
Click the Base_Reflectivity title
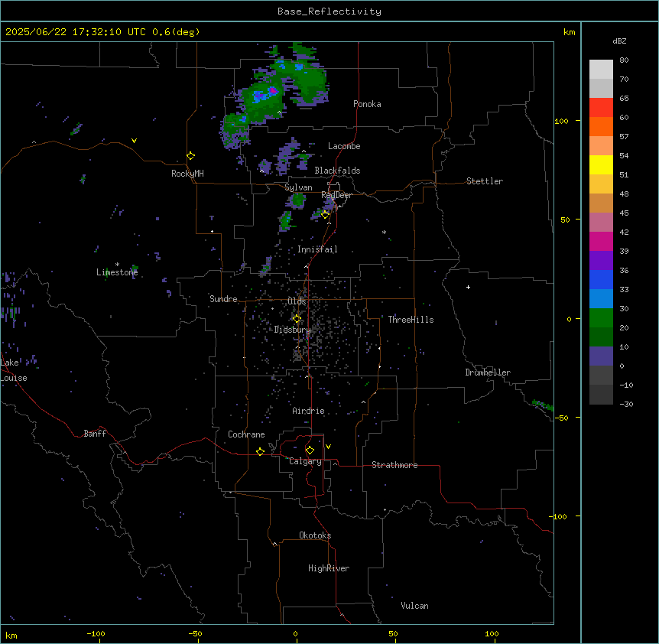(x=329, y=11)
